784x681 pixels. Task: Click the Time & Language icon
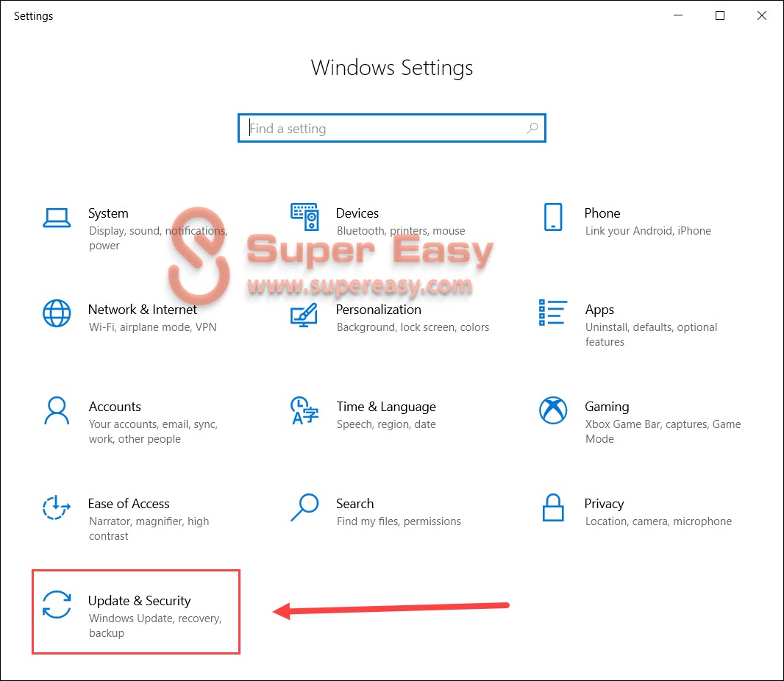304,410
